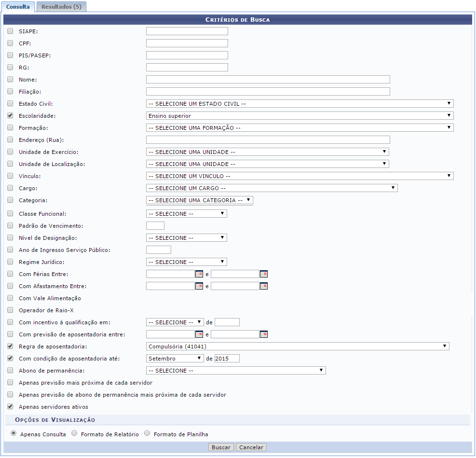The height and width of the screenshot is (458, 476).
Task: Click the Nome text input field
Action: 268,80
